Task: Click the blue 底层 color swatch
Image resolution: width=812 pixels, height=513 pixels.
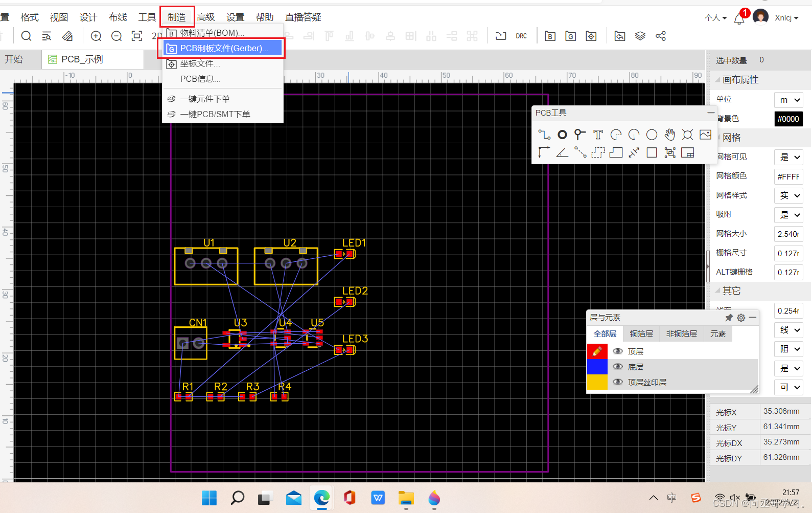Action: 597,367
